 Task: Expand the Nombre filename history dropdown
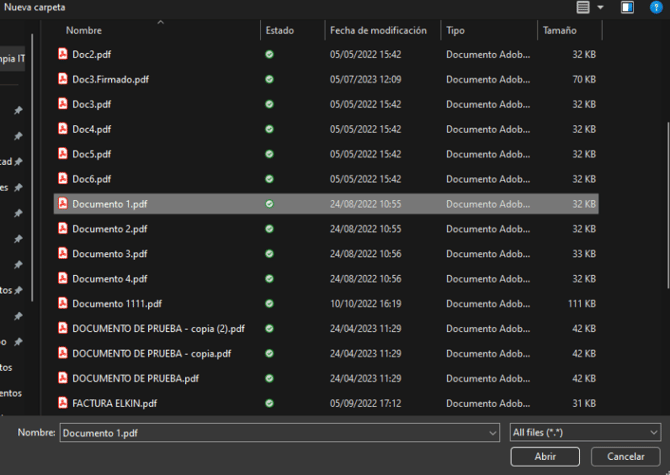point(492,432)
